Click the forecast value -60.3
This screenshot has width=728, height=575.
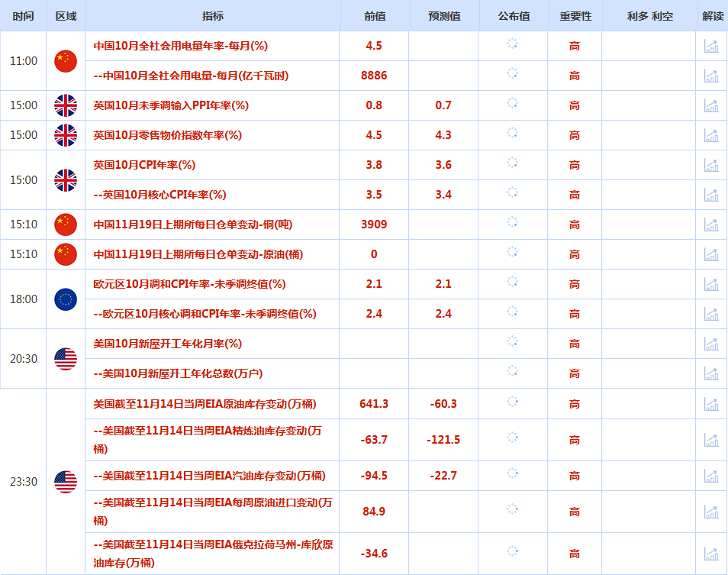[443, 404]
